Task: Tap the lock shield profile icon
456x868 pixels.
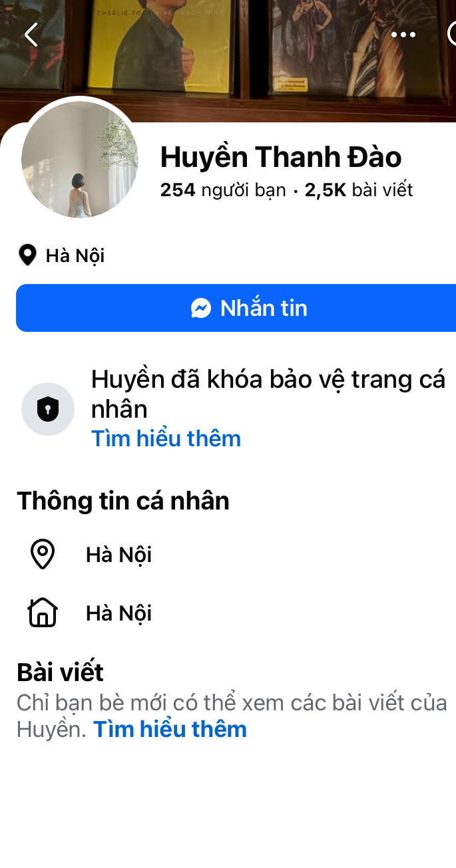Action: (48, 409)
